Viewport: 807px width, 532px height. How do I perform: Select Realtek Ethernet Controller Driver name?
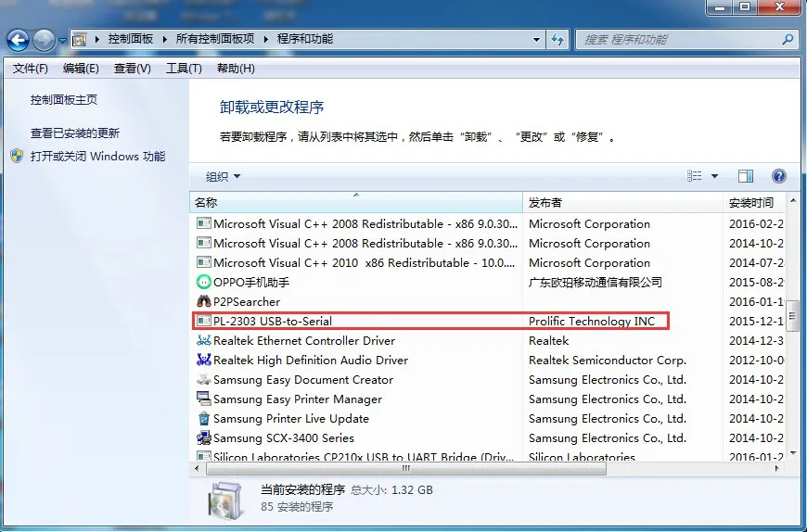[304, 341]
